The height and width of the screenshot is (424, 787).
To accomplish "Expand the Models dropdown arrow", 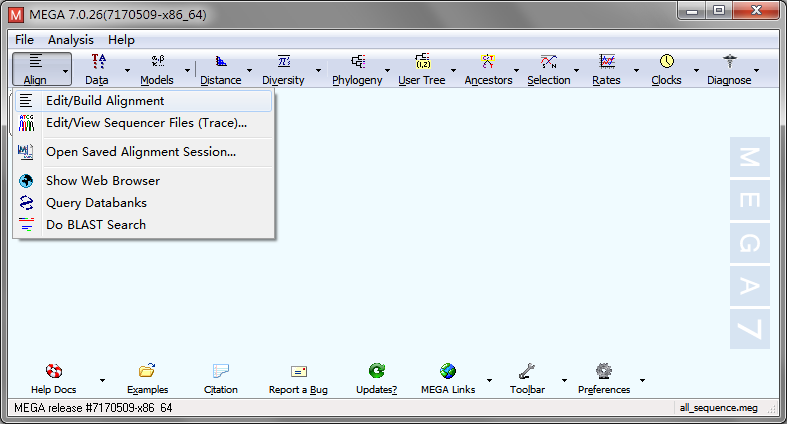I will click(x=187, y=70).
